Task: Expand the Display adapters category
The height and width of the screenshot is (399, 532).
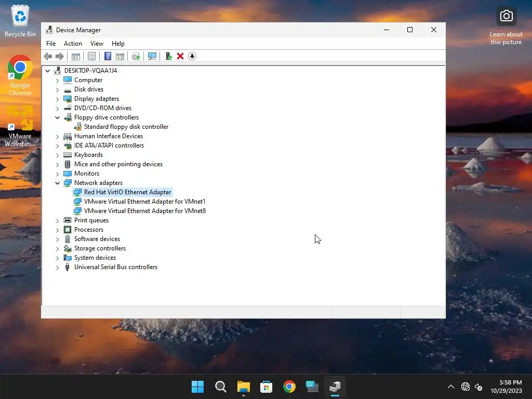Action: (57, 99)
